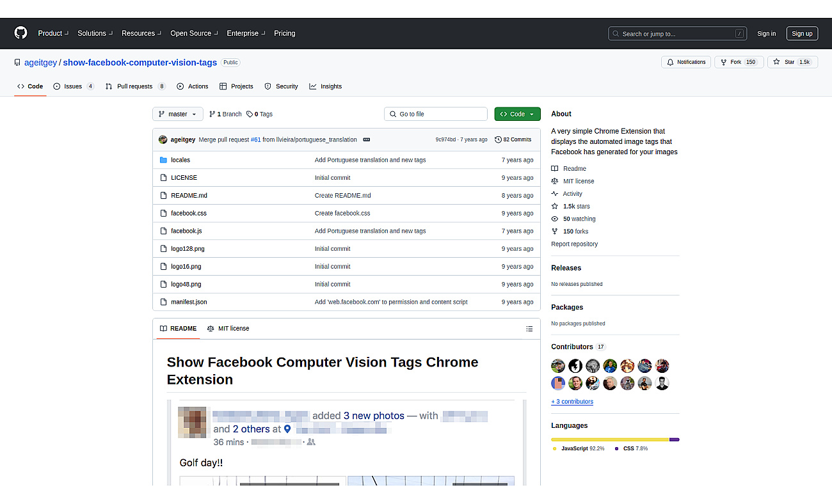Open the README.md file
The height and width of the screenshot is (504, 832).
coord(189,196)
